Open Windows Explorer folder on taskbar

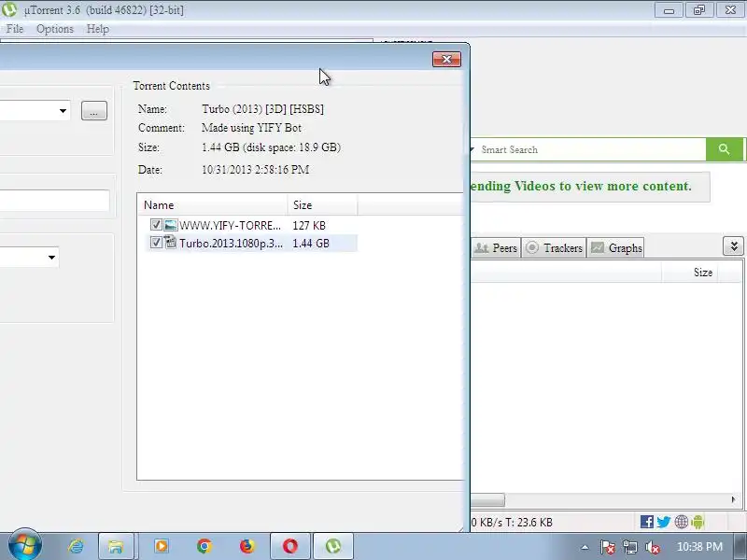115,546
